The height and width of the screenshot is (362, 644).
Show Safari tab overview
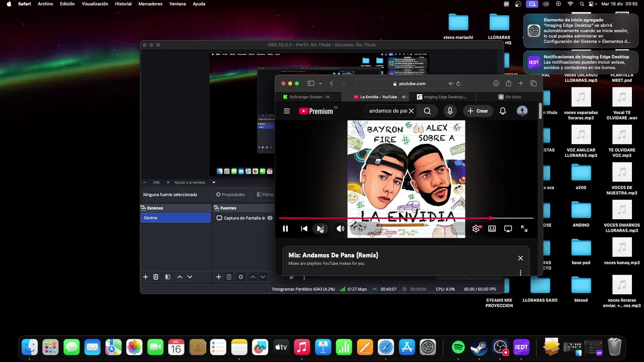pyautogui.click(x=533, y=83)
